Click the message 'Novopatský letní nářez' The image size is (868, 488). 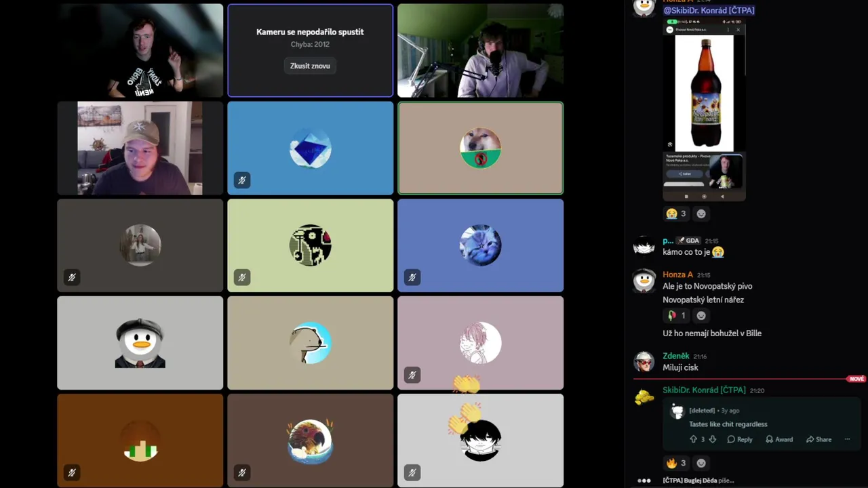[703, 300]
